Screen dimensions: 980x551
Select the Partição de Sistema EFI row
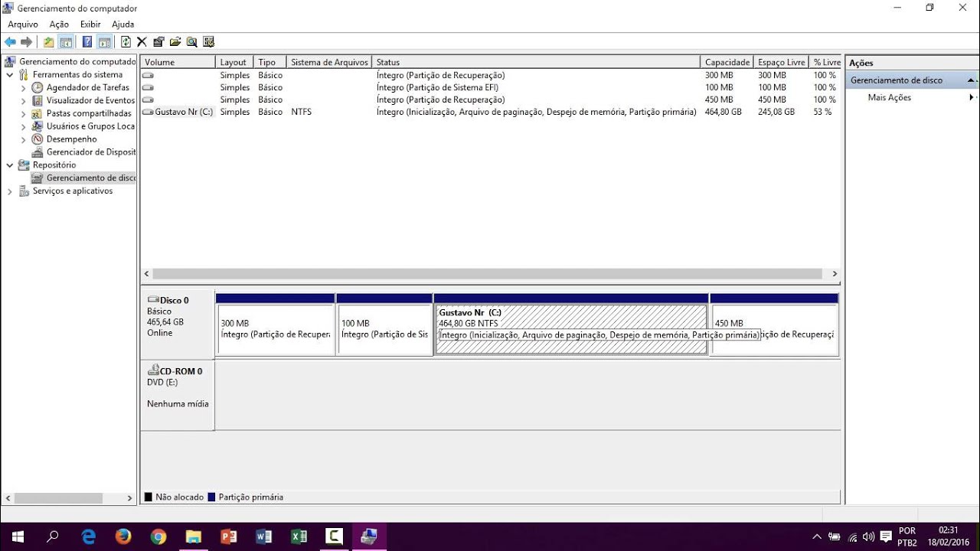click(490, 87)
